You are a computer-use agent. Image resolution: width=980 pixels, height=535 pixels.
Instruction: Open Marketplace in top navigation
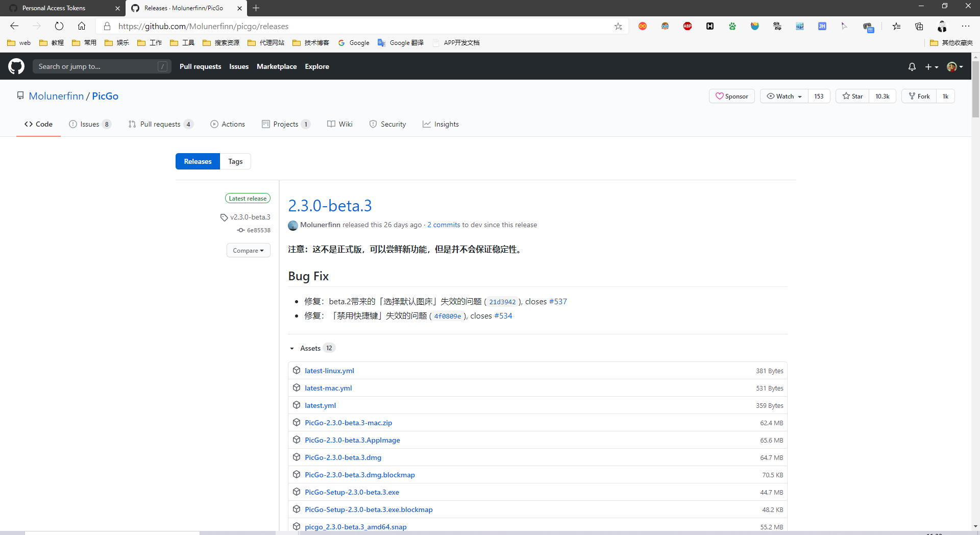[277, 66]
